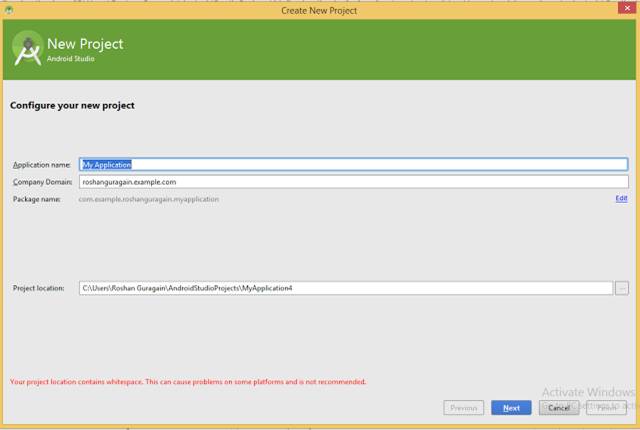Image resolution: width=640 pixels, height=430 pixels.
Task: Click the Application name input field
Action: point(353,164)
